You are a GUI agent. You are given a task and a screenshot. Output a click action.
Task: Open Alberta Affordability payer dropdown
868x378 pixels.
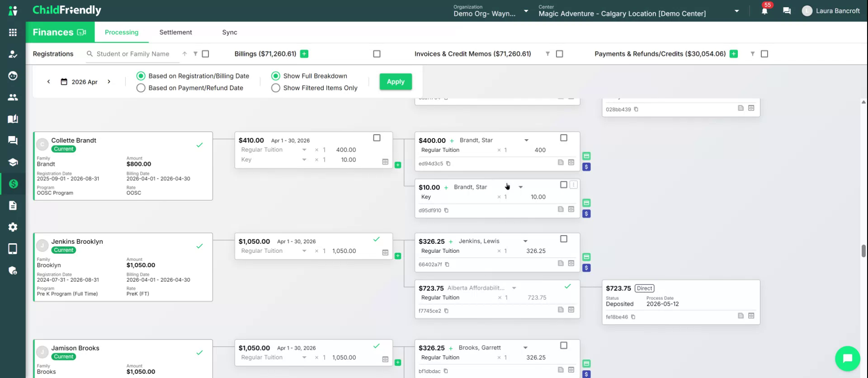(514, 288)
